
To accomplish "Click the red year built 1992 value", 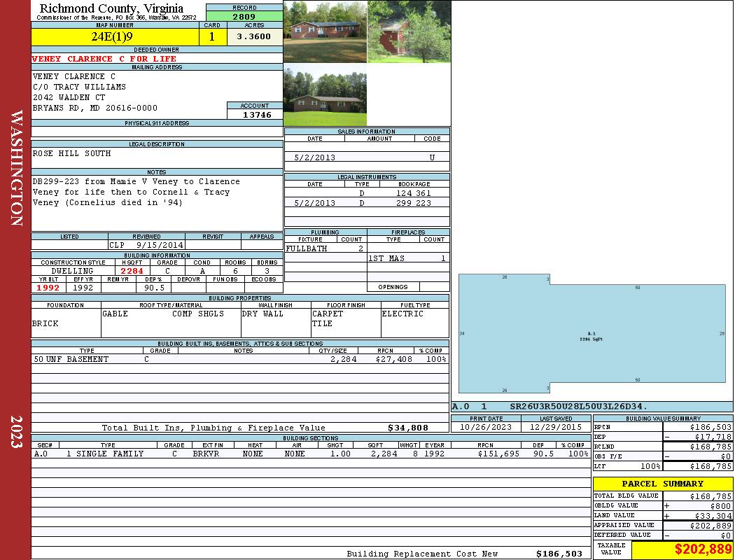I will click(x=48, y=287).
